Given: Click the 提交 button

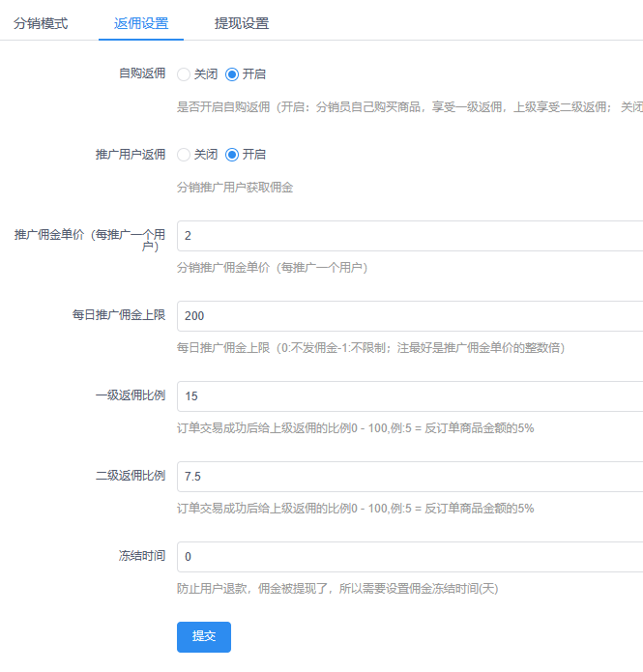Looking at the screenshot, I should pos(204,637).
